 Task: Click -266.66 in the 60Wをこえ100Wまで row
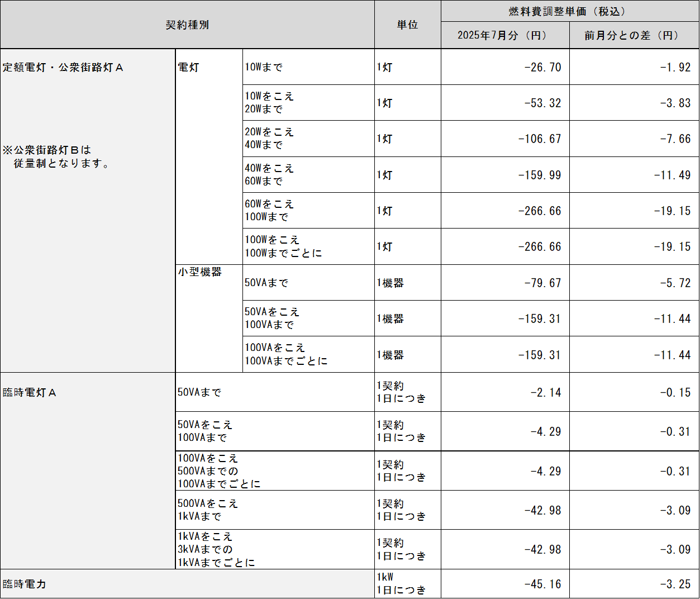coord(540,211)
